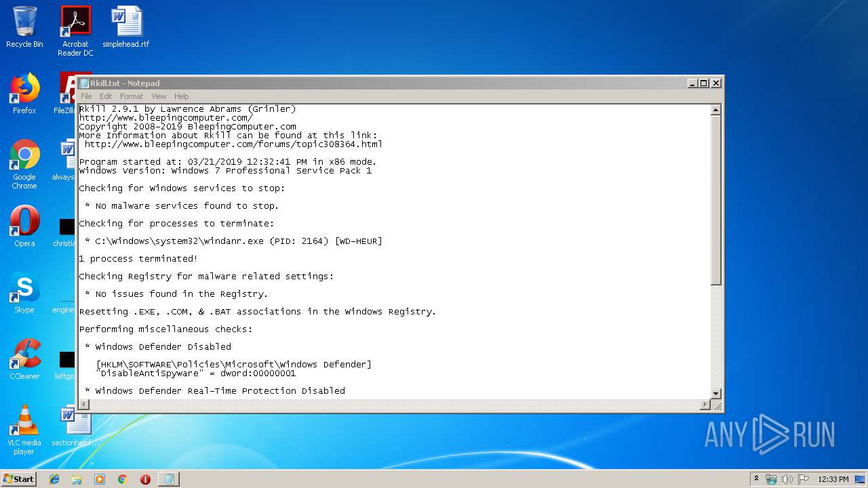Screen dimensions: 868x488
Task: Click the vertical scrollbar down arrow in Notepad
Action: 715,393
